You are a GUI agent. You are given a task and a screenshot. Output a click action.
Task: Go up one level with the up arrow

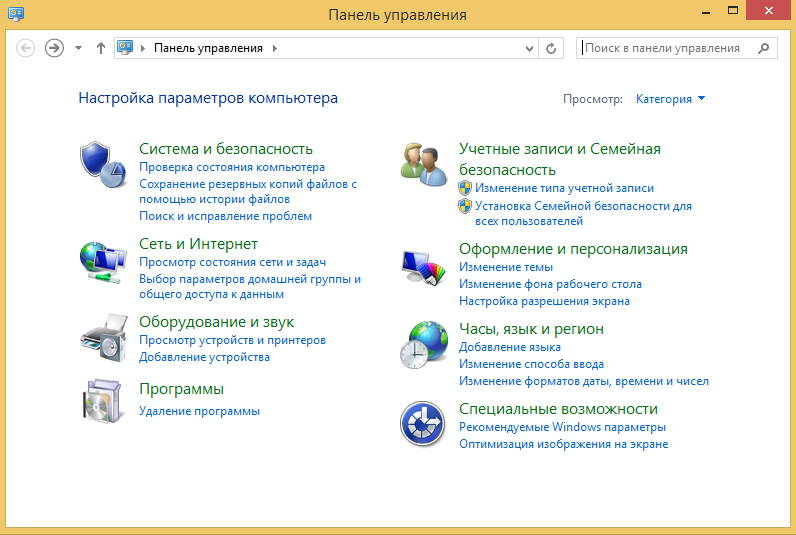101,48
